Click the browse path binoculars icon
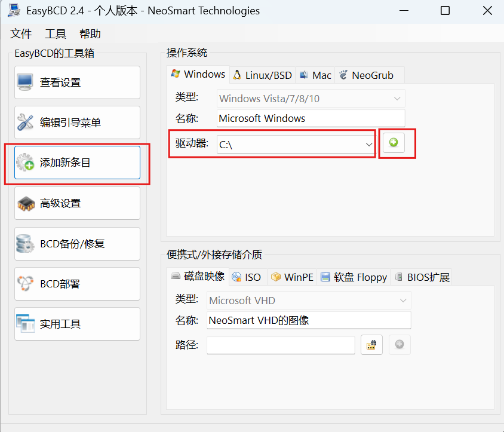 [371, 345]
